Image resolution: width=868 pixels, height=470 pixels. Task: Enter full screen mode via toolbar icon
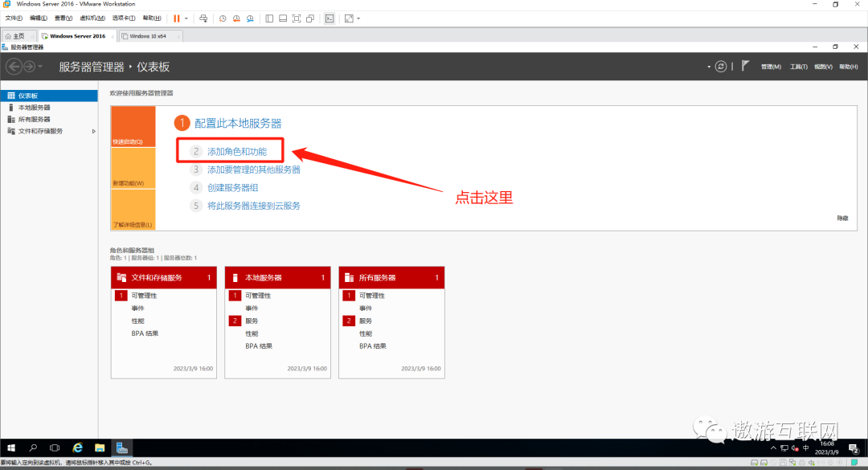point(297,18)
